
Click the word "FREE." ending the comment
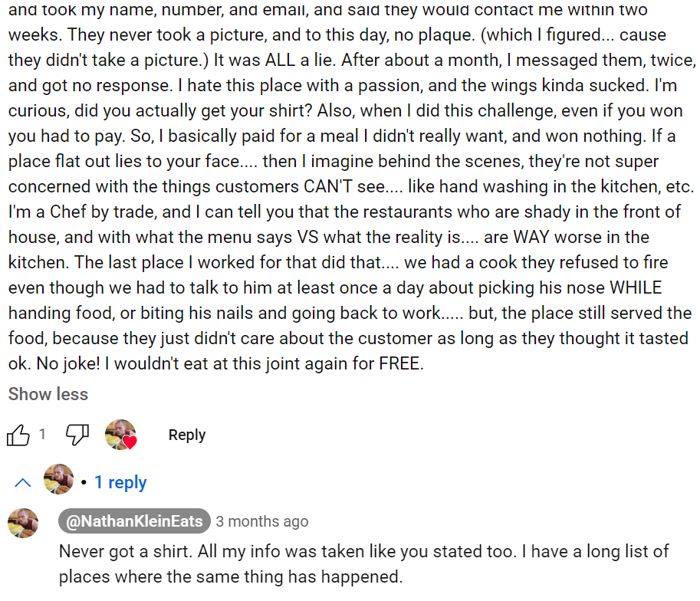[401, 363]
